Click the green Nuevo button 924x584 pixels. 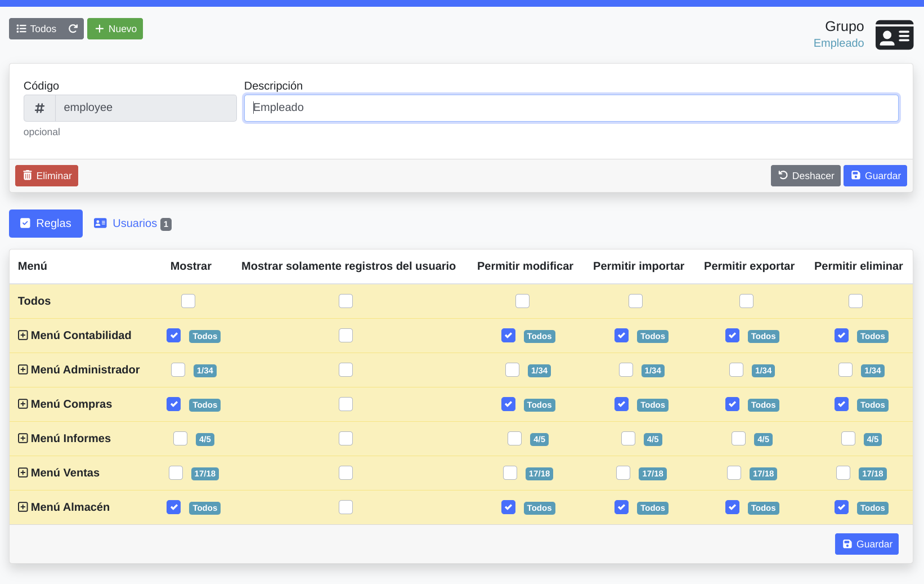(115, 29)
